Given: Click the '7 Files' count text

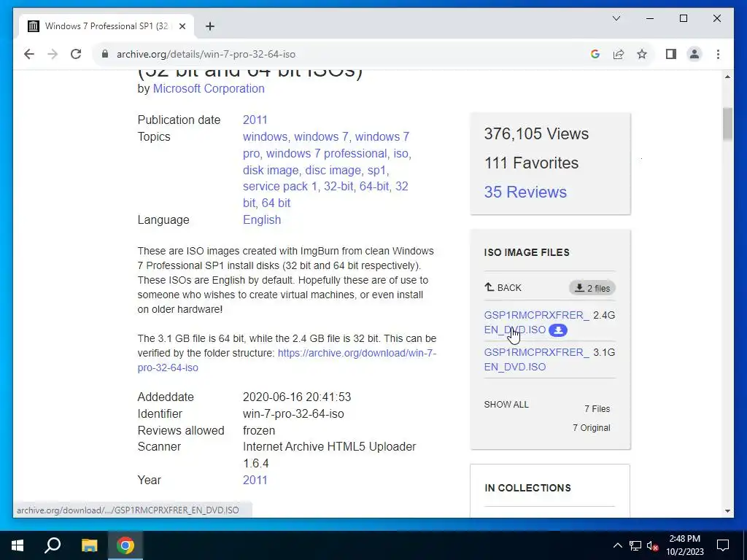Looking at the screenshot, I should [597, 409].
